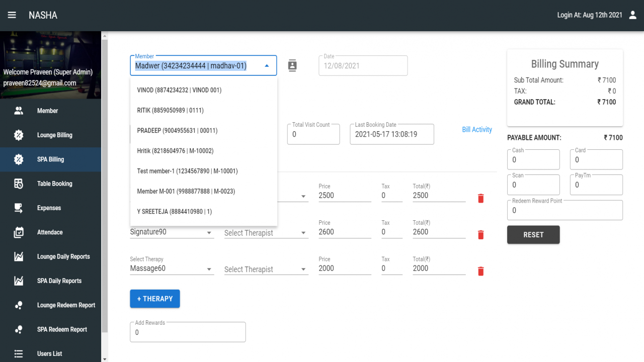Add another row with + THERAPY
Screen dimensions: 644x362
pyautogui.click(x=155, y=299)
